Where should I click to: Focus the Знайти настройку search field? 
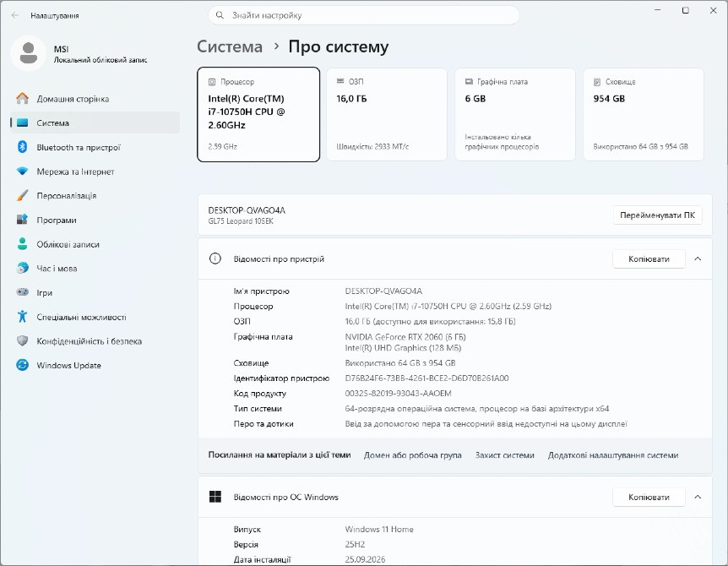click(364, 15)
